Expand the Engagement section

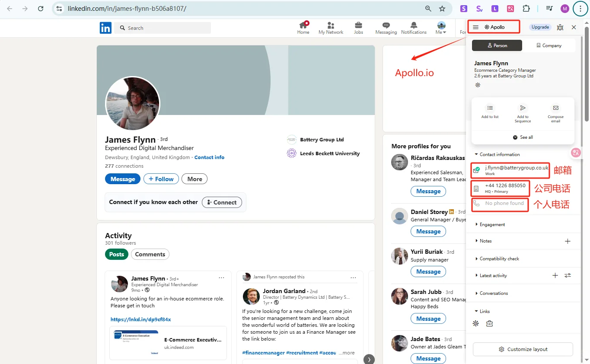point(490,224)
